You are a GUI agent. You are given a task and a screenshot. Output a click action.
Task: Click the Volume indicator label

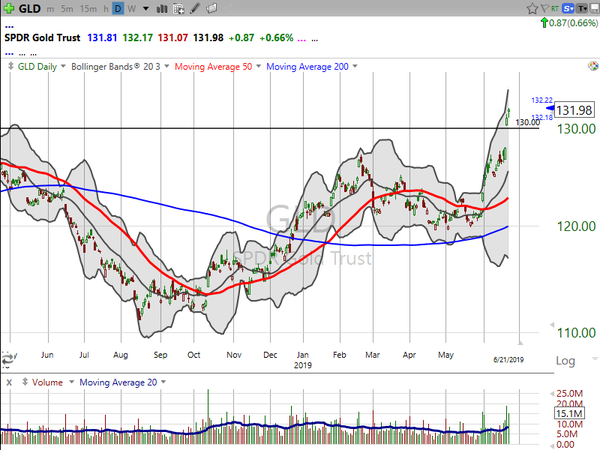pos(47,382)
